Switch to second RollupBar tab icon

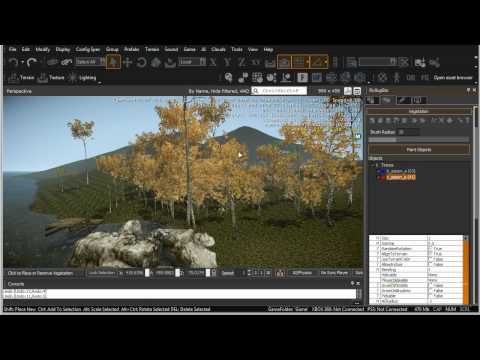[387, 100]
